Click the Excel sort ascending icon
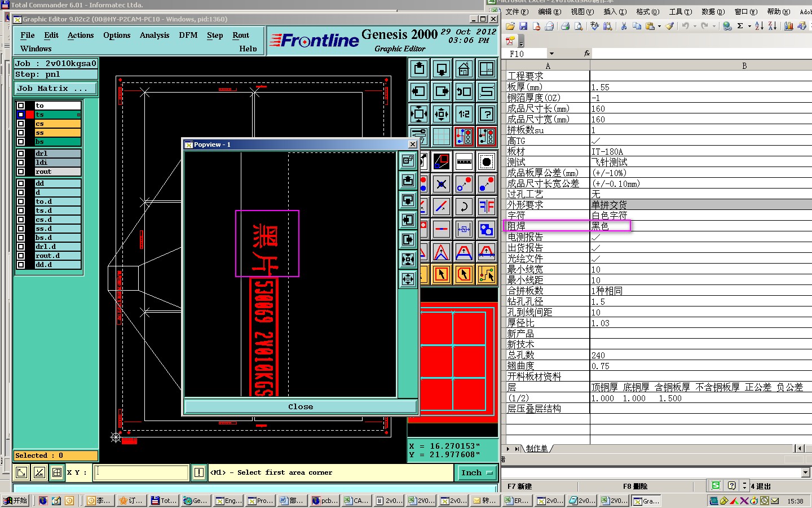This screenshot has width=812, height=508. (x=759, y=26)
